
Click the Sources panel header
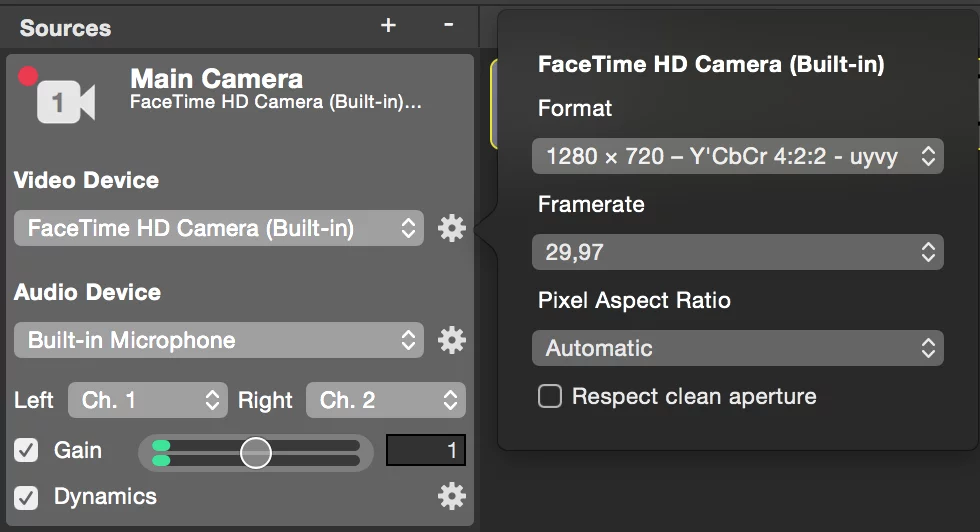(65, 28)
